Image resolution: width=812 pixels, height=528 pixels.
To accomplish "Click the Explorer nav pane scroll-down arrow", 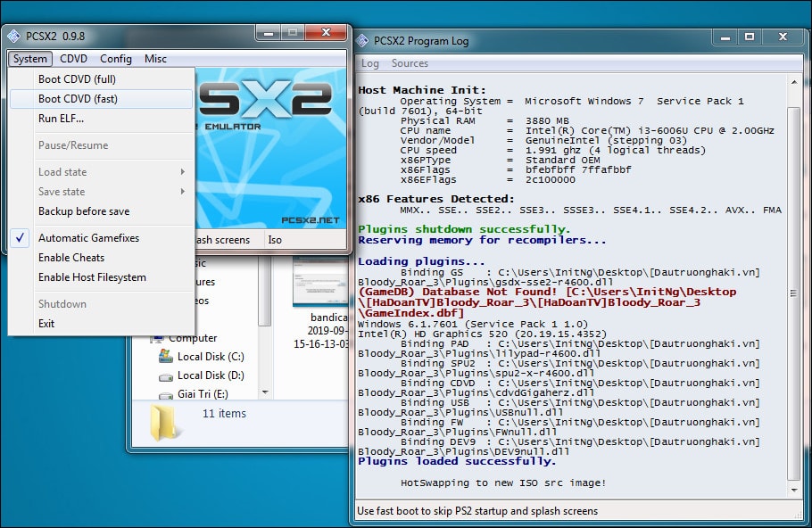I will click(x=265, y=392).
